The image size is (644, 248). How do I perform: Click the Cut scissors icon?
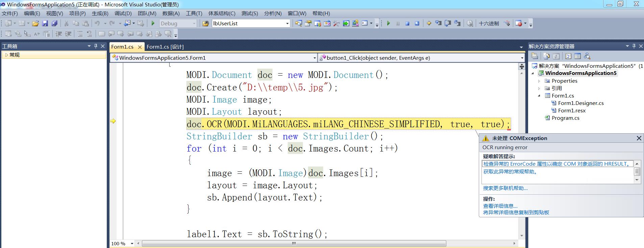click(x=67, y=23)
